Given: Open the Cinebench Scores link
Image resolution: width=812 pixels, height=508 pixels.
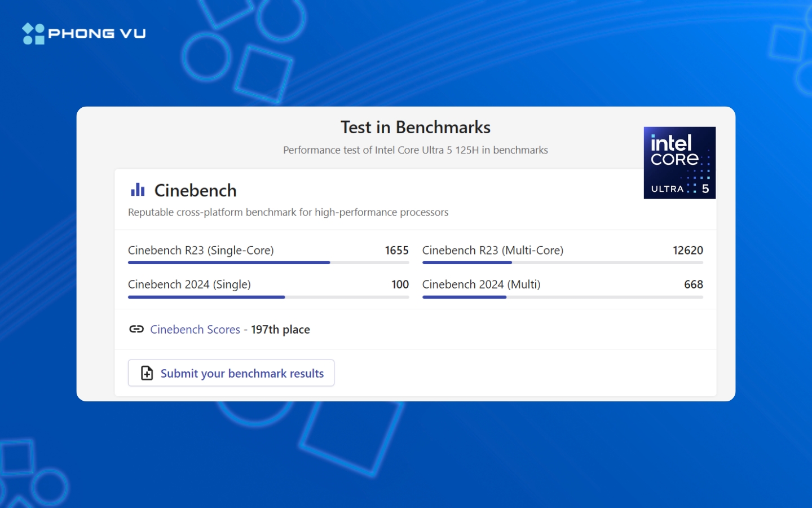Looking at the screenshot, I should (x=195, y=330).
